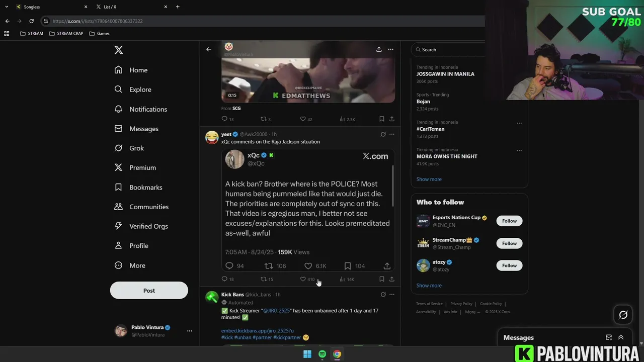Share the list via share icon in header
The width and height of the screenshot is (644, 362).
(379, 49)
